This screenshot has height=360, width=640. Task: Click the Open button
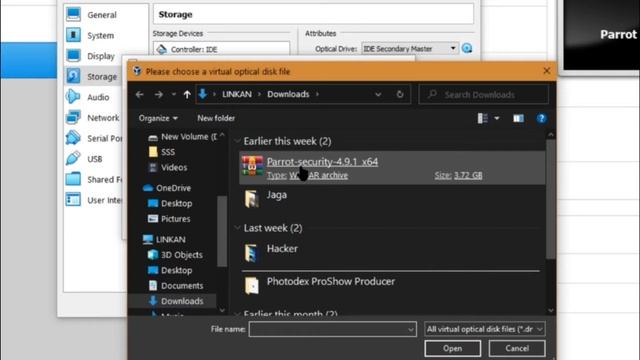click(x=453, y=349)
